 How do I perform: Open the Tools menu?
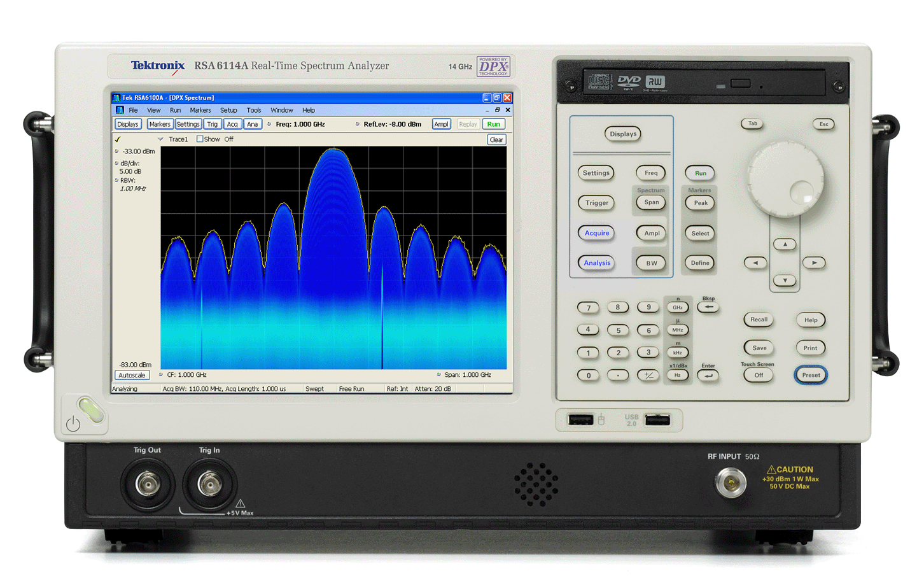[254, 110]
